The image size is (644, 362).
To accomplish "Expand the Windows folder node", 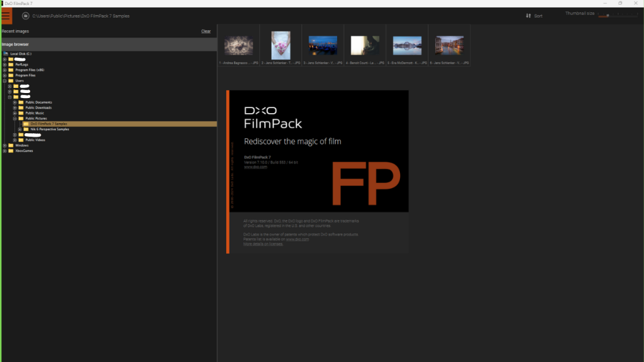I will pyautogui.click(x=4, y=145).
